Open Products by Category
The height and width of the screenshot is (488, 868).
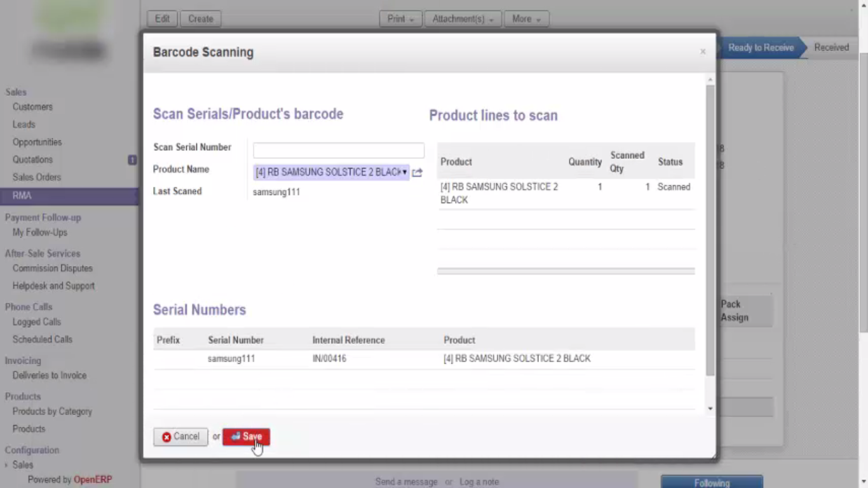(52, 412)
